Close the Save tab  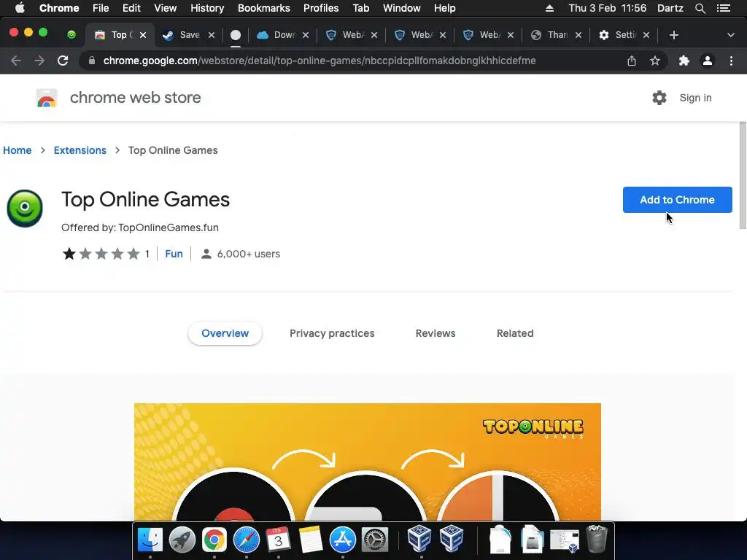pos(212,35)
